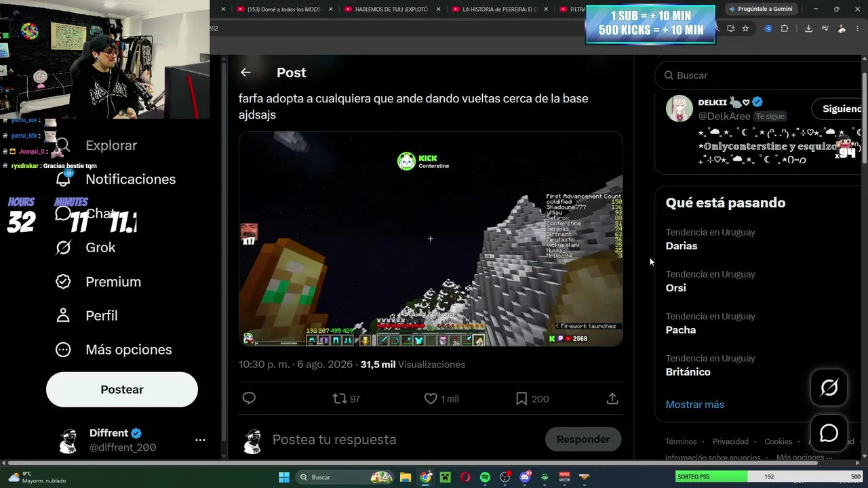
Task: Click the reply comment icon under post
Action: point(249,399)
